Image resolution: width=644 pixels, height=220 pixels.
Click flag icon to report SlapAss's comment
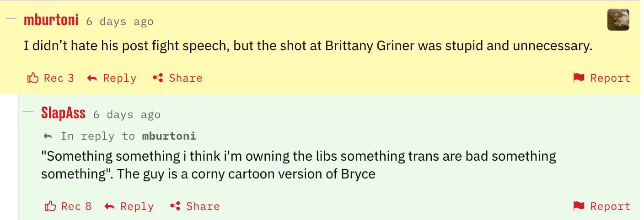579,206
